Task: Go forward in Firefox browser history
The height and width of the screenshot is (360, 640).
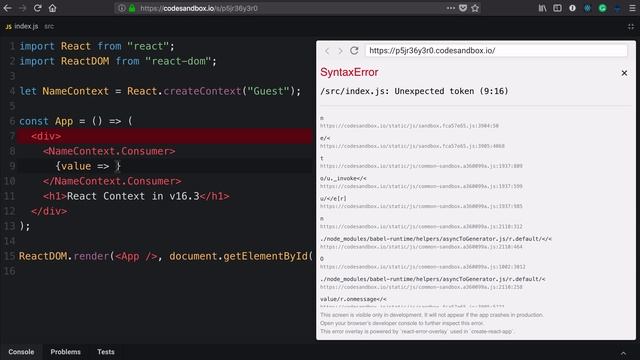Action: point(22,8)
